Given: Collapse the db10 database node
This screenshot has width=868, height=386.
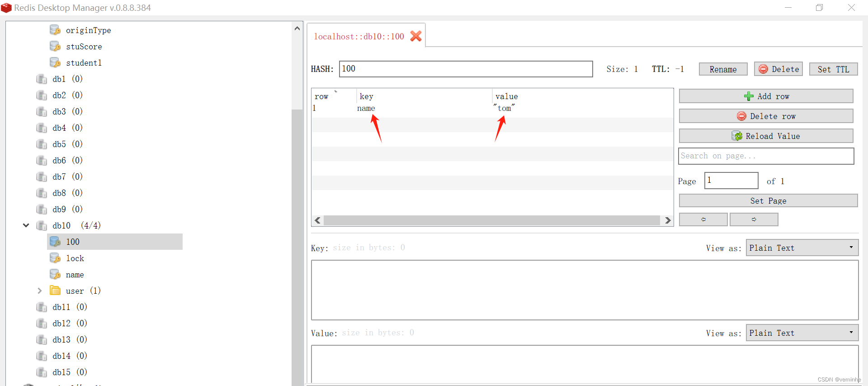Looking at the screenshot, I should coord(26,225).
